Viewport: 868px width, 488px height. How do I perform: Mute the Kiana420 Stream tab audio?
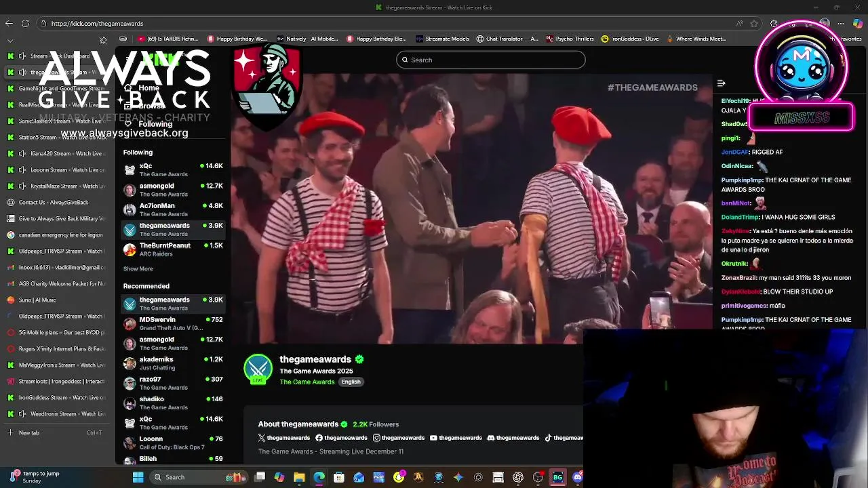[23, 154]
